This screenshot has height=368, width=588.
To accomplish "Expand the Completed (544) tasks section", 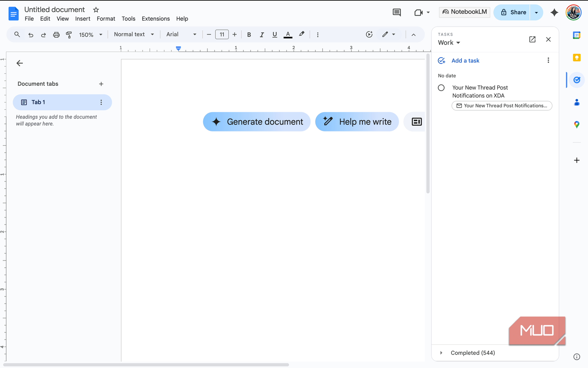I will pos(441,353).
